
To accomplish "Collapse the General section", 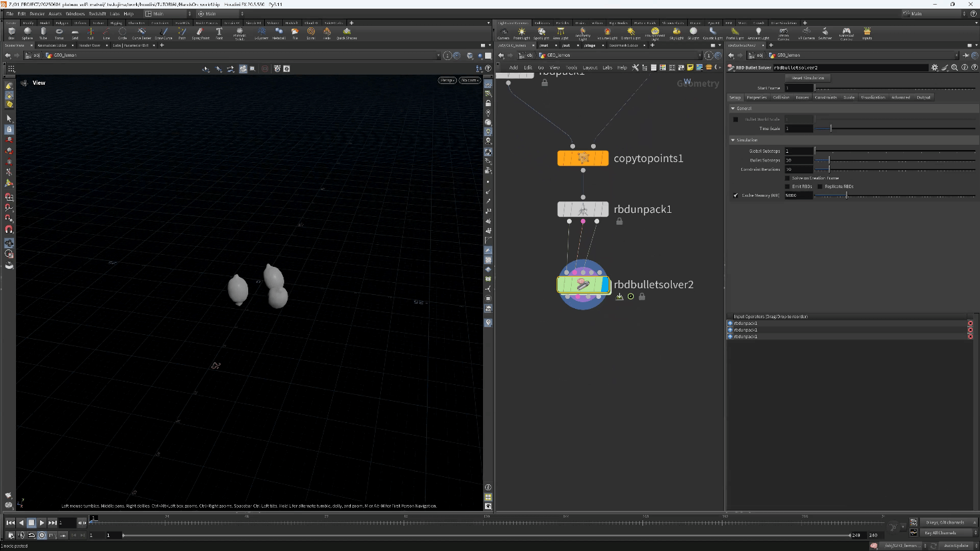I will point(733,108).
